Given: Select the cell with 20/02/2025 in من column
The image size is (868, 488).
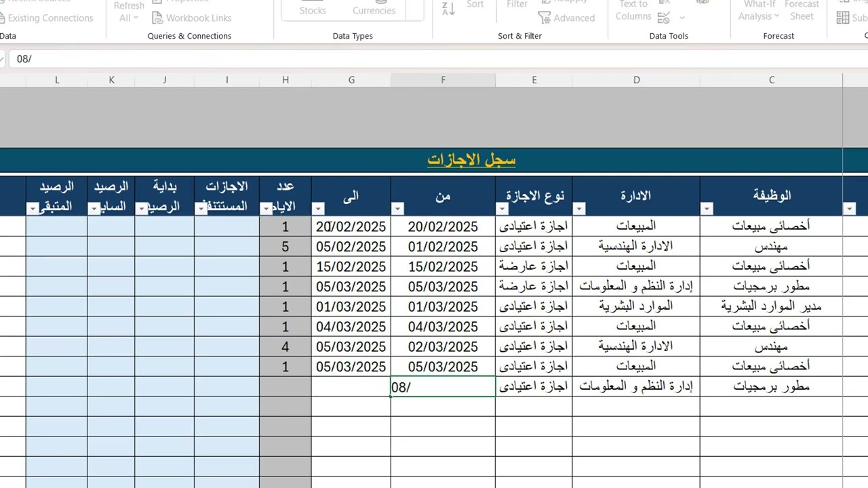Looking at the screenshot, I should click(443, 226).
